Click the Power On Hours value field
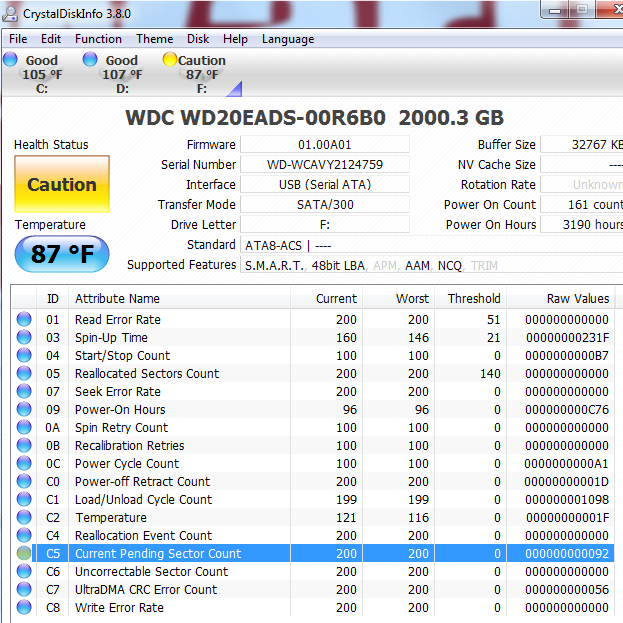The width and height of the screenshot is (623, 623). 582,224
